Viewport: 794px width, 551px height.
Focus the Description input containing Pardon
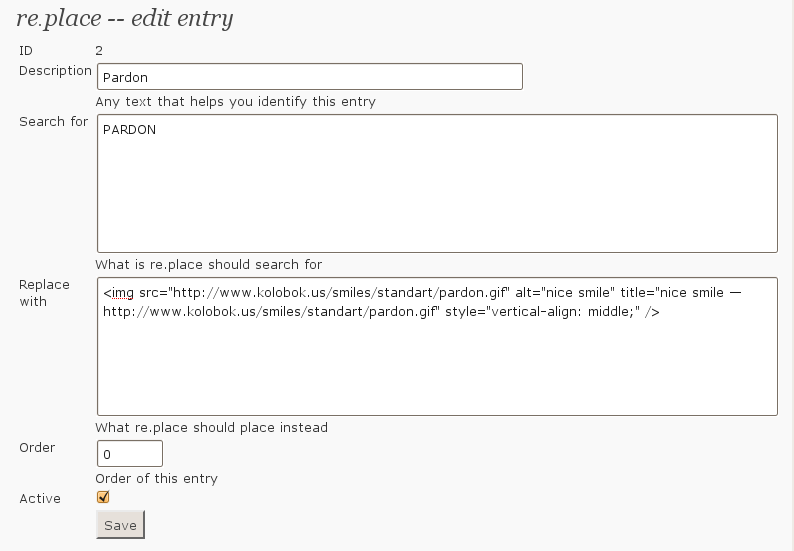310,76
